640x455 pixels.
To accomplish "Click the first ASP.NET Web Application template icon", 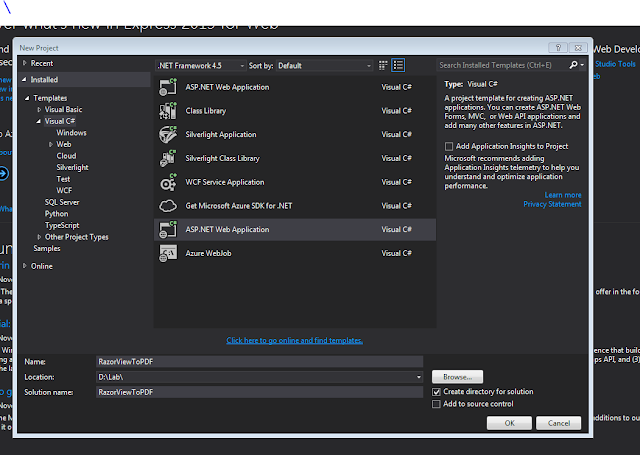I will tap(168, 87).
